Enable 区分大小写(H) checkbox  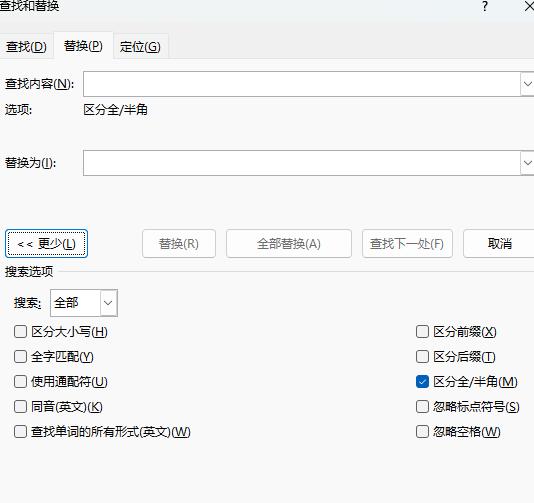click(20, 331)
